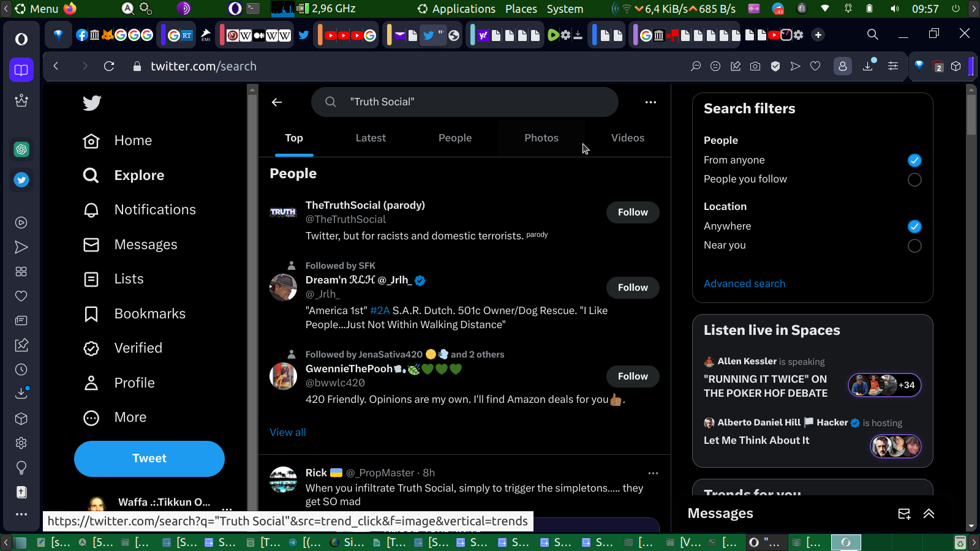Screen dimensions: 980x551
Task: Follow GwennieThePooh account
Action: tap(633, 377)
